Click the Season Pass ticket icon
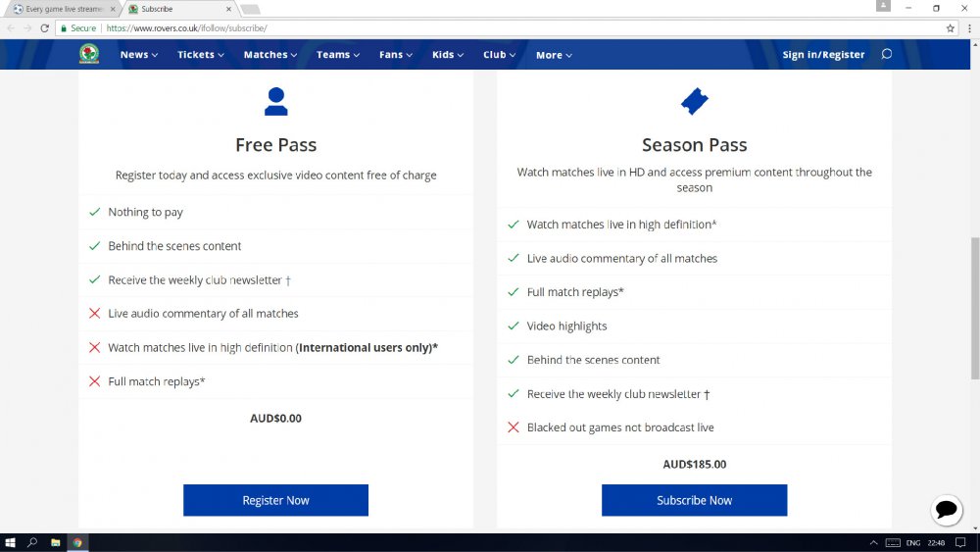980x552 pixels. pos(694,101)
